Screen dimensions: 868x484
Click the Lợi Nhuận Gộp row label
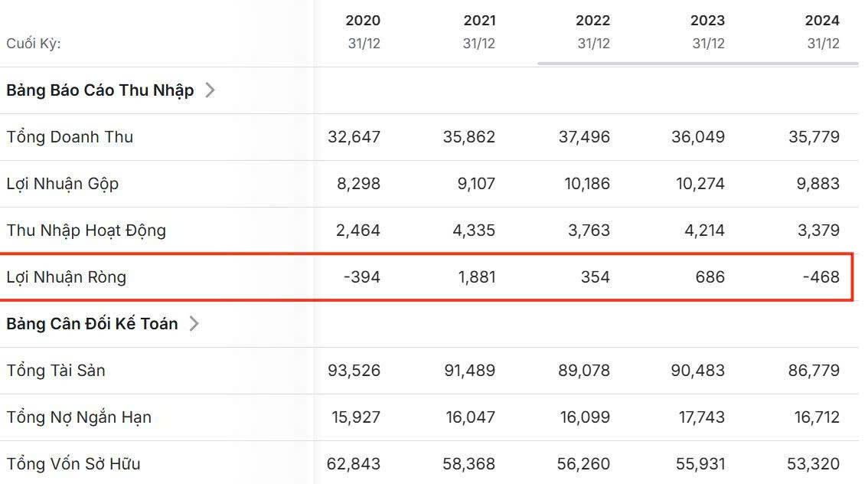pos(63,184)
